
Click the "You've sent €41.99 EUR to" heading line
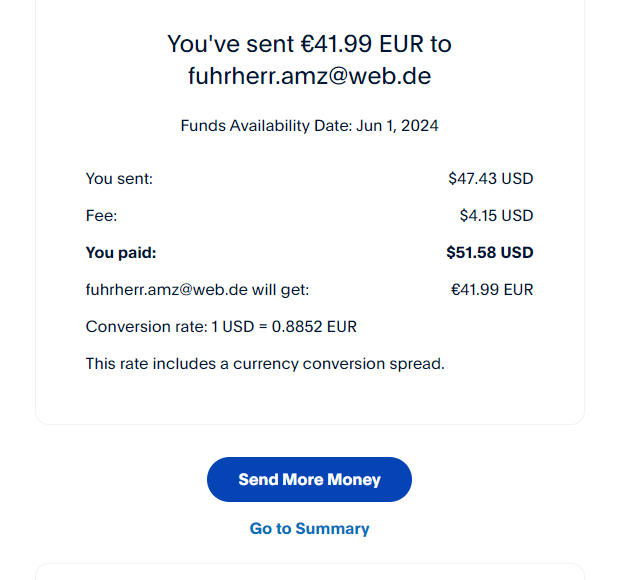click(x=309, y=44)
